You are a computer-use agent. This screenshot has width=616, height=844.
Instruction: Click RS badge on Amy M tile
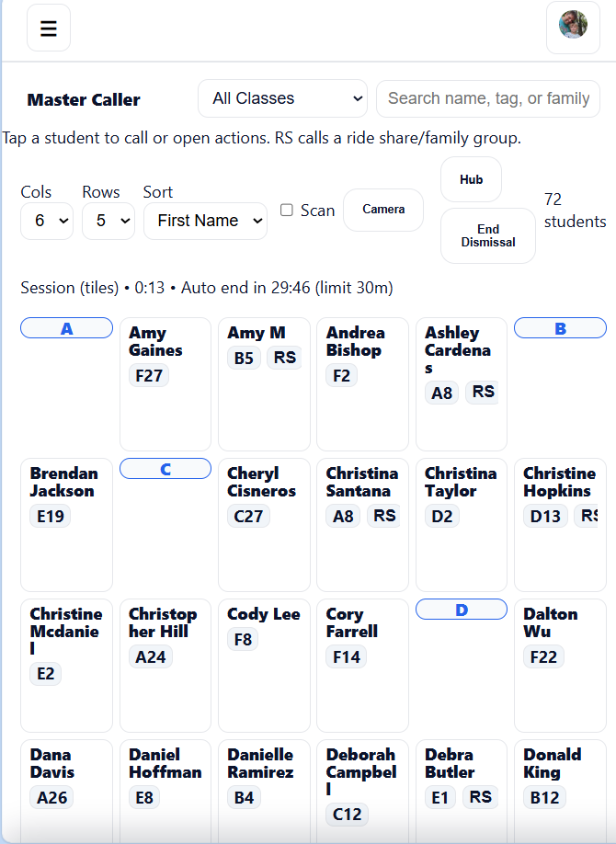point(285,358)
